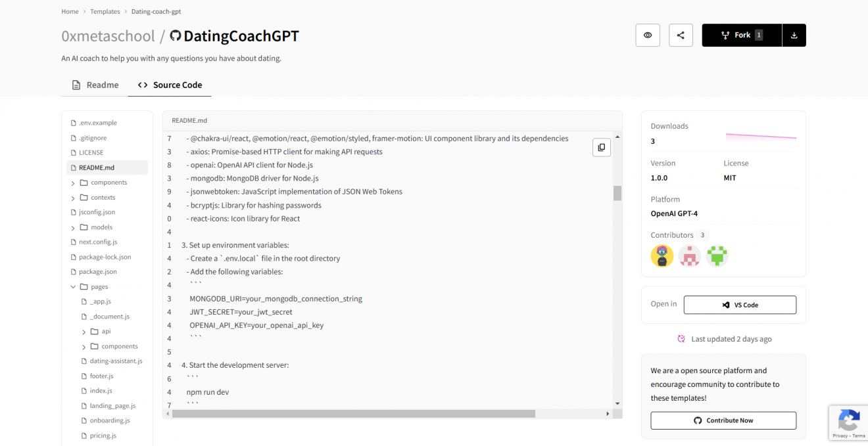Click the GitHub icon beside DatingCoachGPT
This screenshot has height=446, width=868.
176,36
